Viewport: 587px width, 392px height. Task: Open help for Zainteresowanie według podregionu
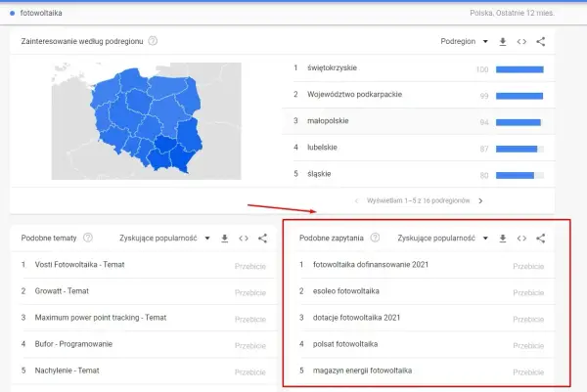tap(153, 41)
